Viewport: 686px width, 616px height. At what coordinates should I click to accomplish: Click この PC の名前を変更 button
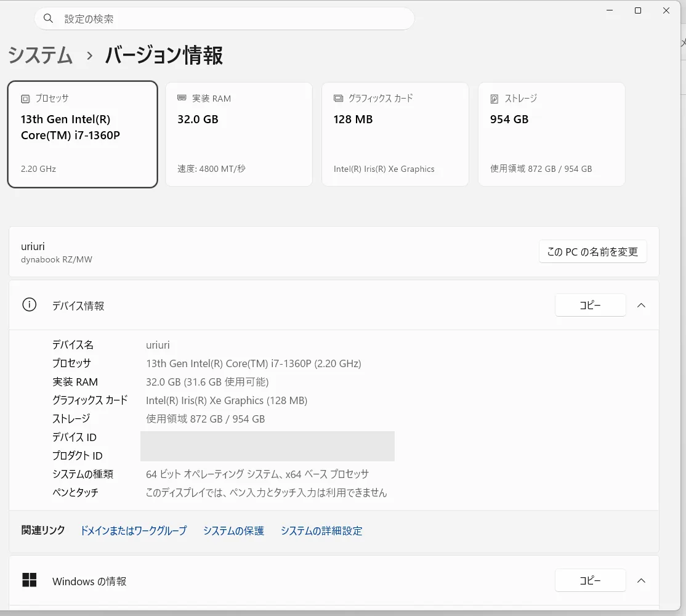point(593,251)
